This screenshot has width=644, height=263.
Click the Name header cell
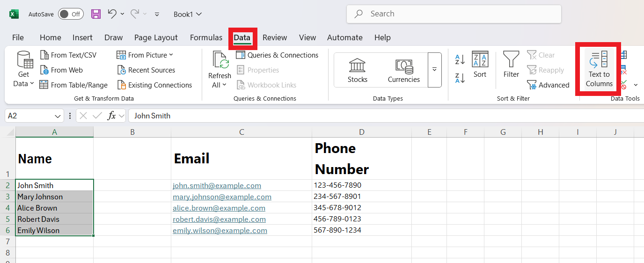[x=54, y=159]
